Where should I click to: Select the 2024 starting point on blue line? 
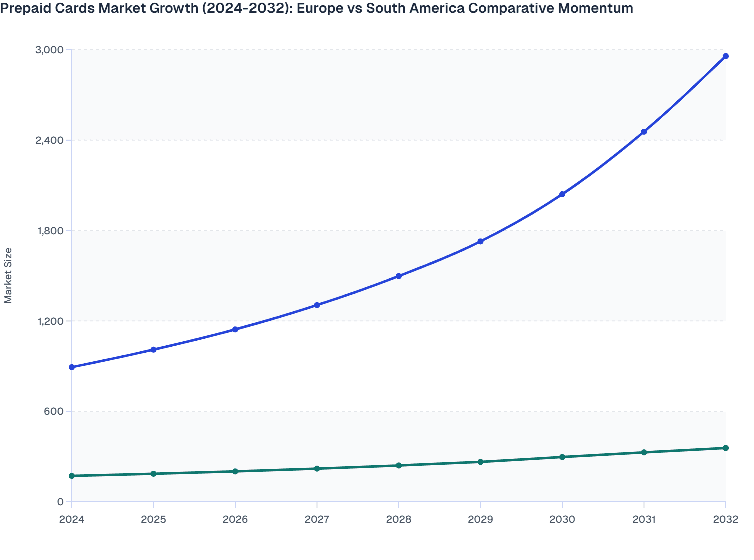pyautogui.click(x=72, y=367)
